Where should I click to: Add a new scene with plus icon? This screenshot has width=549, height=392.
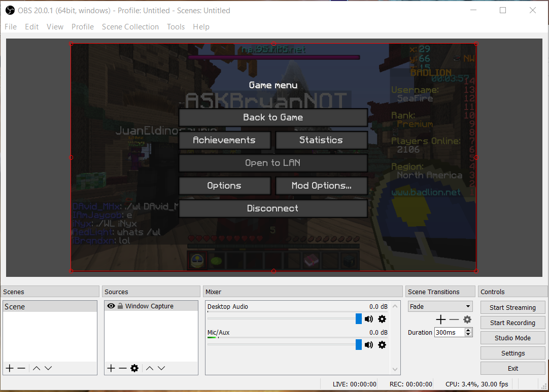tap(10, 368)
